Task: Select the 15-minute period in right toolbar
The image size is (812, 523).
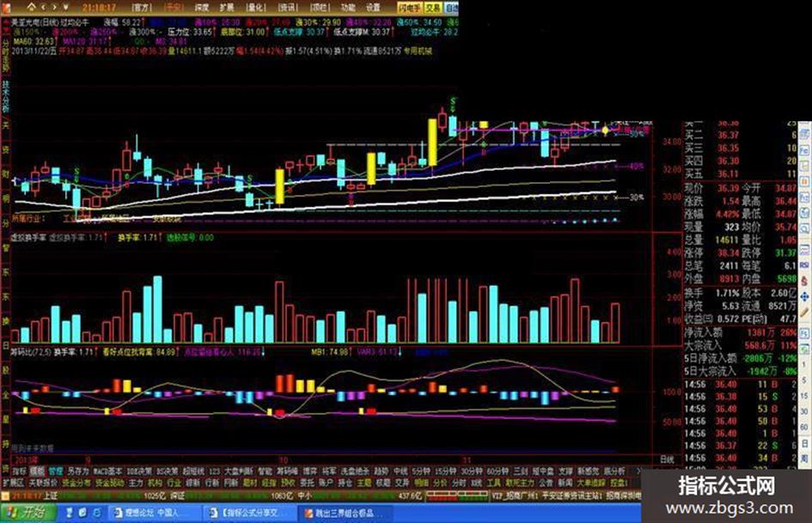Action: click(x=804, y=396)
